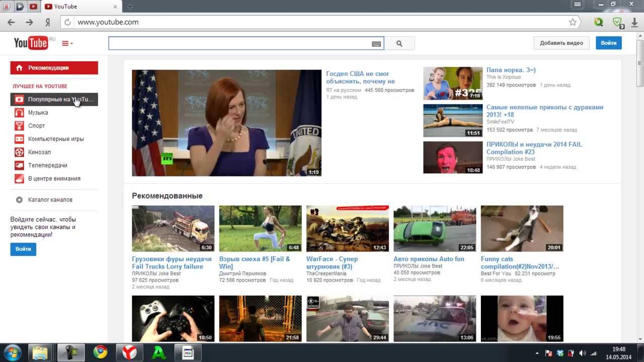The height and width of the screenshot is (362, 644).
Task: Open Компьютерные игры sidebar category
Action: point(56,139)
